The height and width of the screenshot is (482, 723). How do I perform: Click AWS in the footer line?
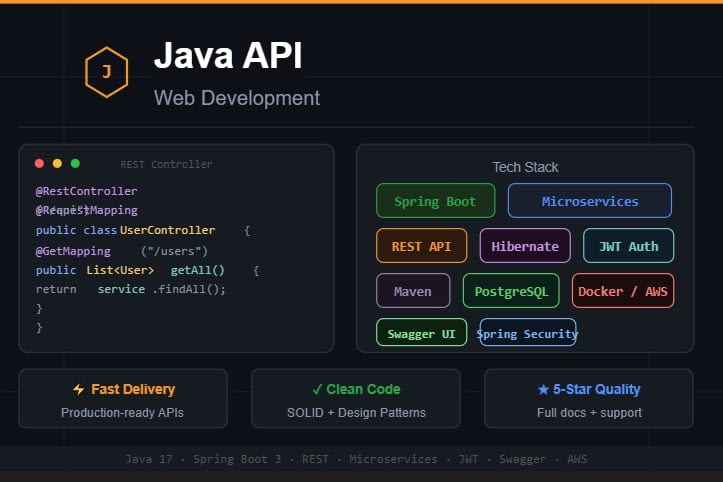click(x=577, y=459)
